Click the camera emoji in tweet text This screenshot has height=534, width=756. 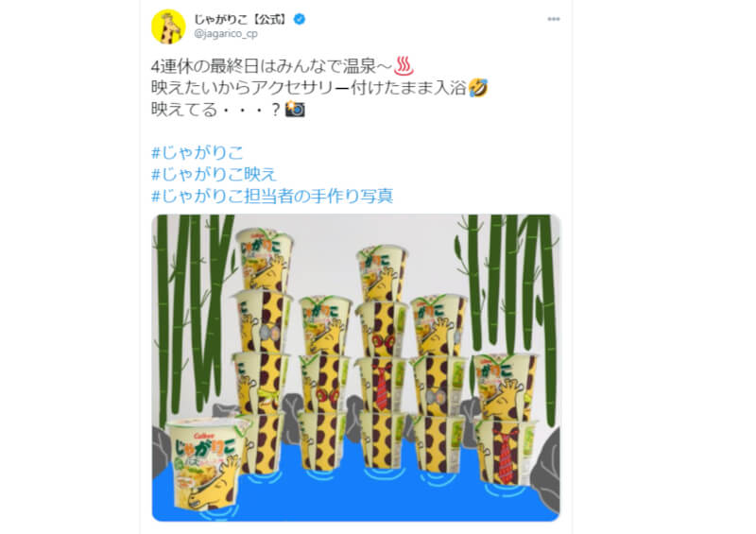[x=295, y=109]
